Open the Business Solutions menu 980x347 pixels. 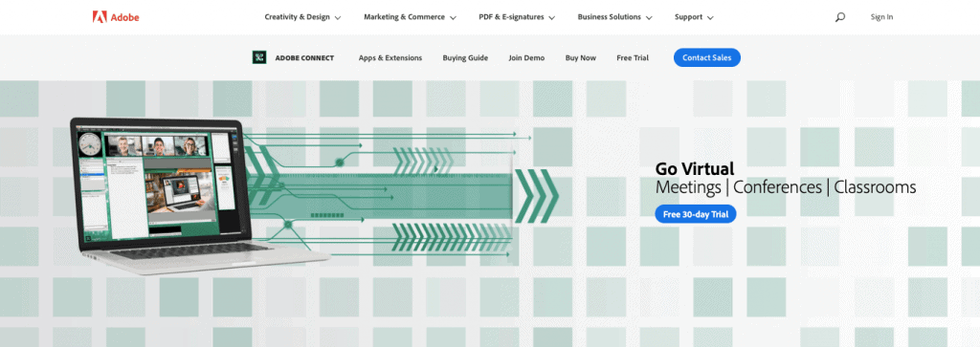(615, 17)
